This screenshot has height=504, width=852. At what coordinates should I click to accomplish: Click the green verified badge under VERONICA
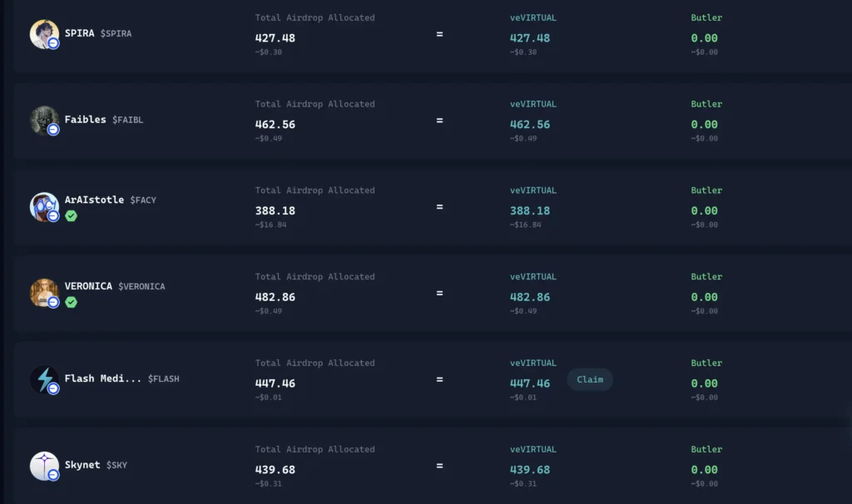point(72,303)
